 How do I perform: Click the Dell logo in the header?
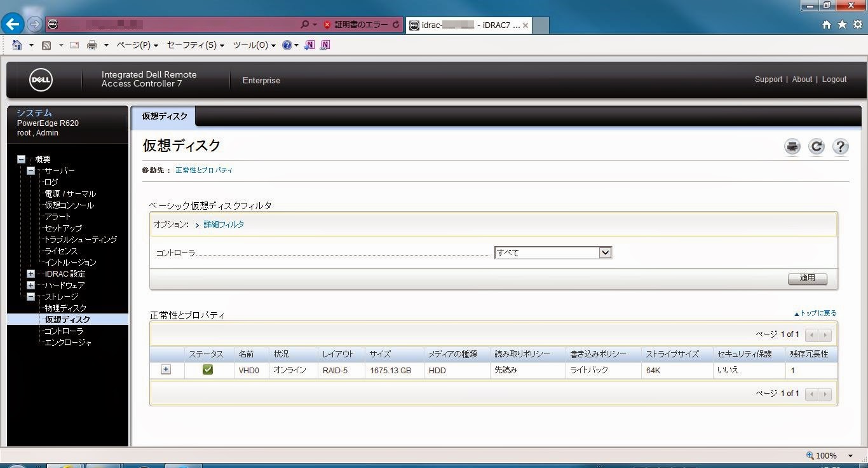point(41,80)
